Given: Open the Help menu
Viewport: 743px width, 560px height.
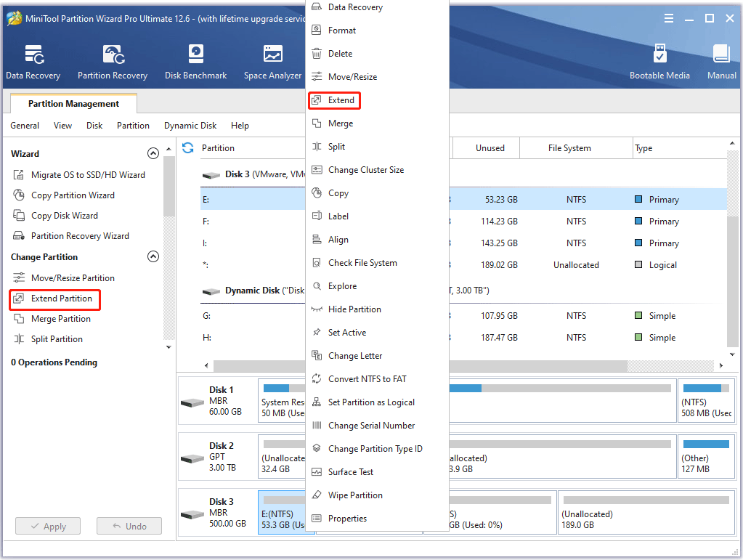Looking at the screenshot, I should (x=240, y=126).
